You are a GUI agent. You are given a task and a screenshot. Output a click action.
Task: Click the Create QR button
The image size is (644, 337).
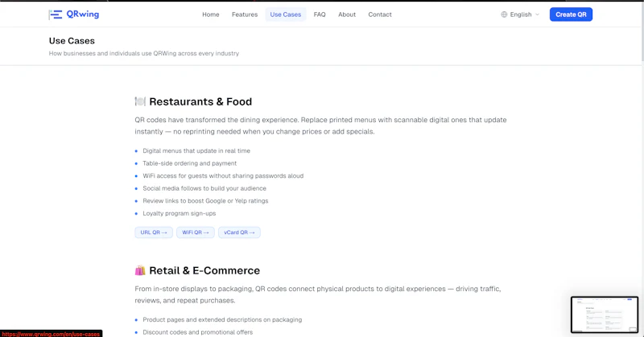[571, 14]
